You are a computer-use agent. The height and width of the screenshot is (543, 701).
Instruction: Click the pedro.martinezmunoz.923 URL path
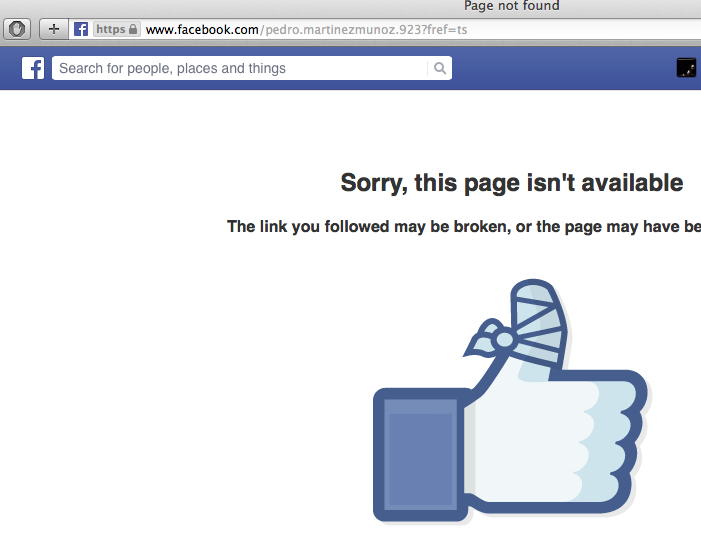343,30
